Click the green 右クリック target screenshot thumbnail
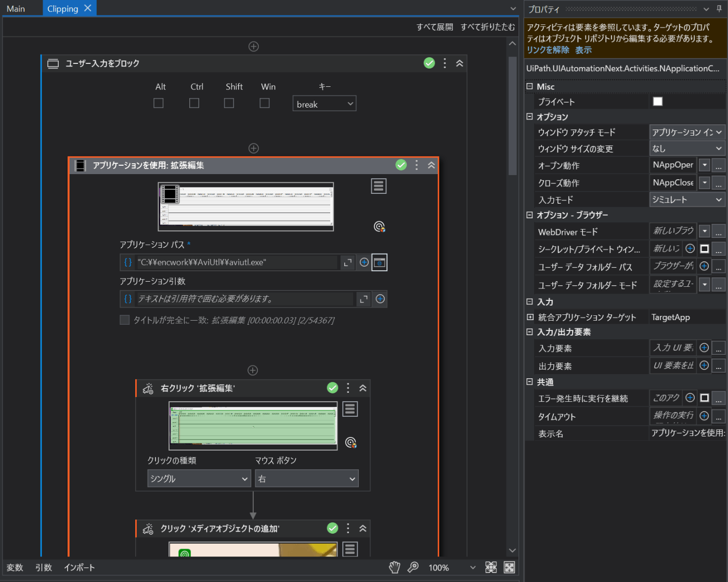 click(x=253, y=426)
